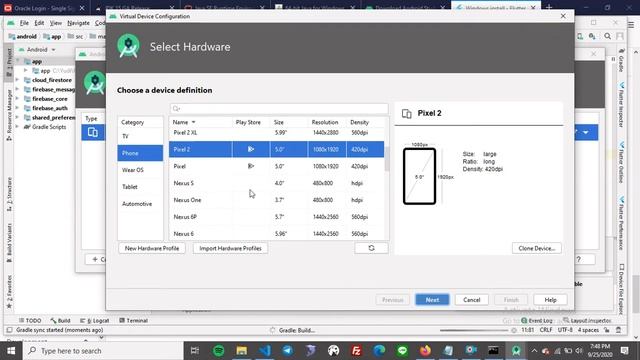The height and width of the screenshot is (360, 640).
Task: Refresh the device definition list
Action: tap(371, 248)
